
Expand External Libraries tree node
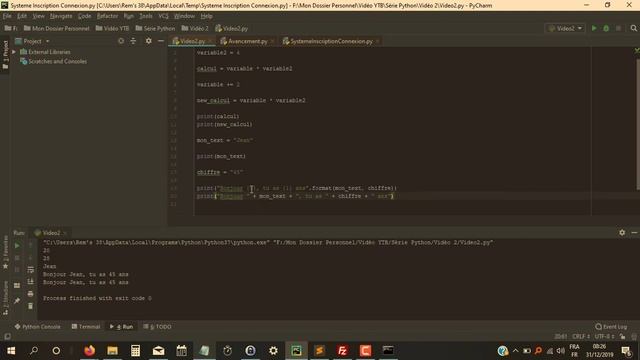(x=14, y=52)
